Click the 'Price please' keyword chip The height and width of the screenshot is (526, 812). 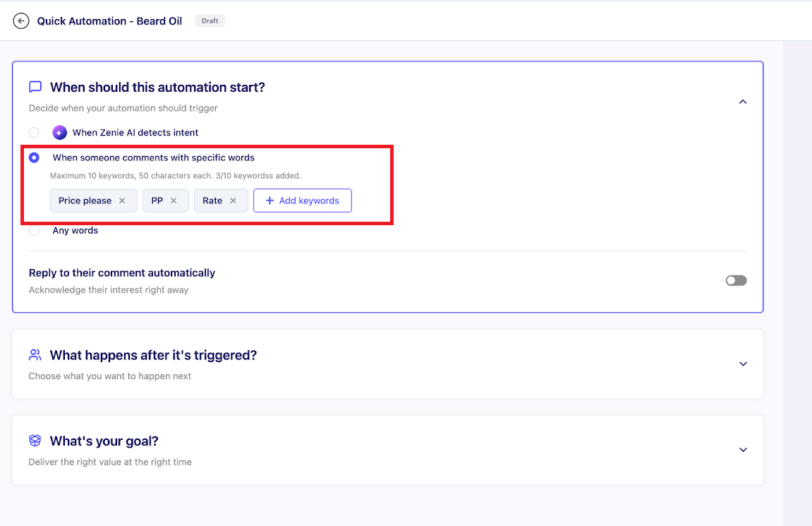[x=85, y=201]
